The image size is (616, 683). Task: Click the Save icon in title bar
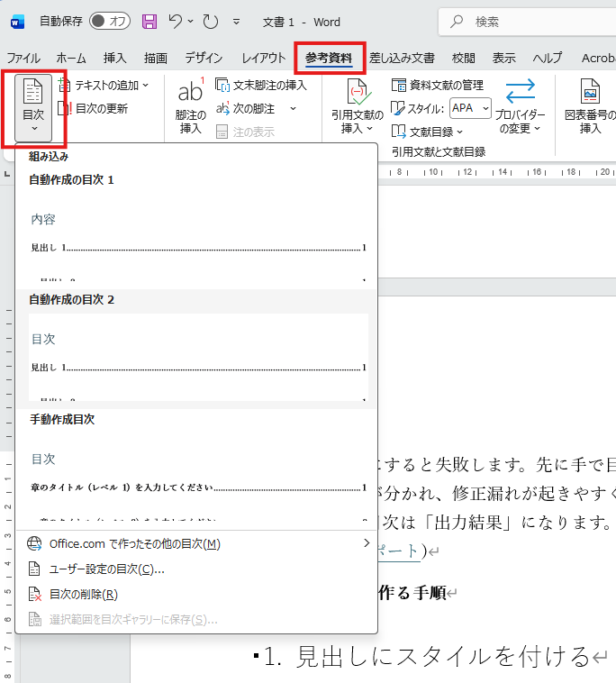[x=149, y=21]
